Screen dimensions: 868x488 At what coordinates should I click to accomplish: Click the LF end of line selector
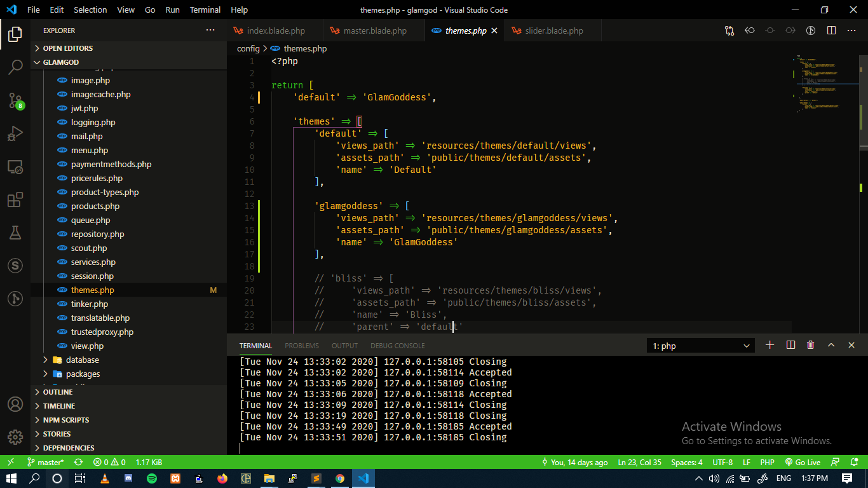pyautogui.click(x=746, y=462)
